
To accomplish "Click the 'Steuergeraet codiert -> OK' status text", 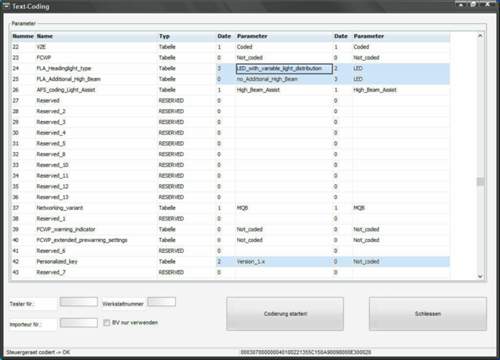I will coord(38,352).
